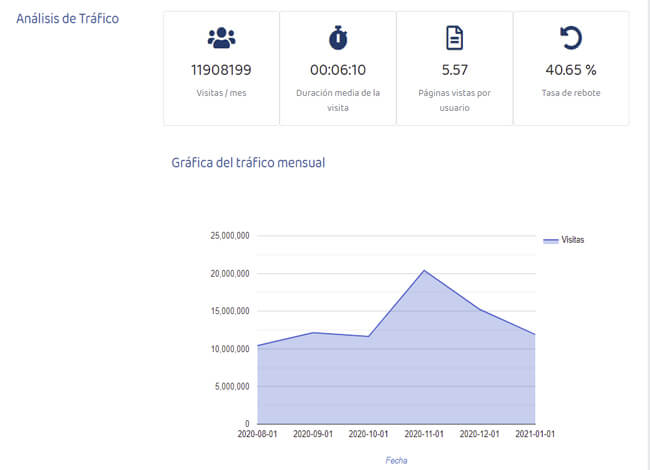Screen dimensions: 650x470
Task: Click the 2020-10-01 date label
Action: pyautogui.click(x=368, y=434)
